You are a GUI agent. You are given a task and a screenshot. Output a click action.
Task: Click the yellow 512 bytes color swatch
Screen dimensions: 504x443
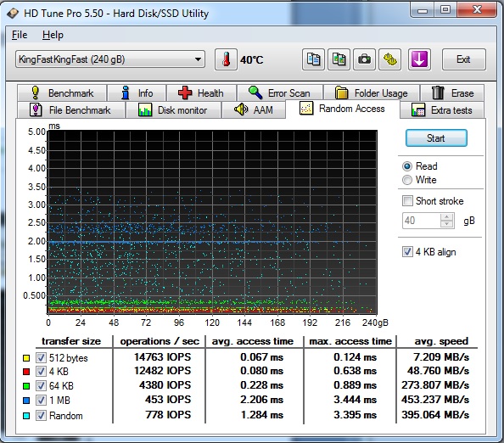pyautogui.click(x=26, y=358)
